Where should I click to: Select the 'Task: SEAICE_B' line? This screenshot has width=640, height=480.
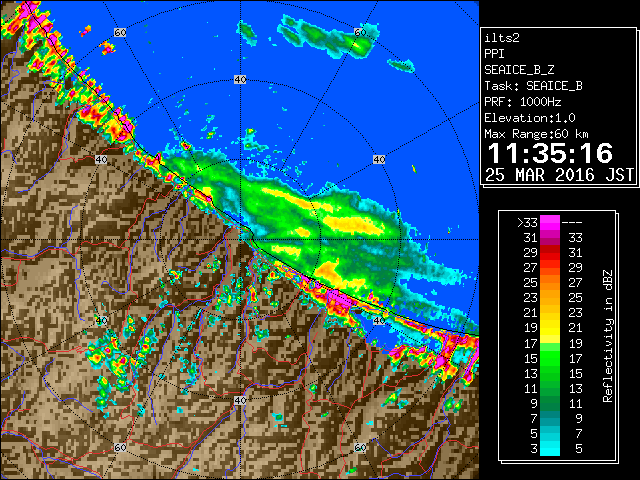pyautogui.click(x=533, y=86)
